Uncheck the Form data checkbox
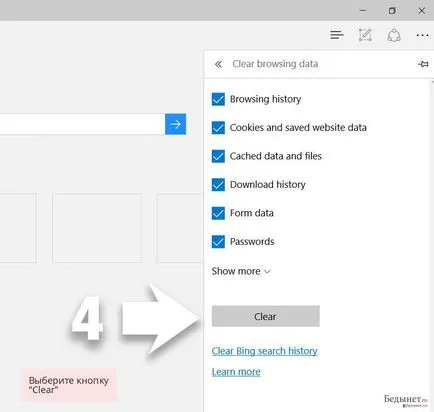The image size is (434, 412). click(x=218, y=213)
